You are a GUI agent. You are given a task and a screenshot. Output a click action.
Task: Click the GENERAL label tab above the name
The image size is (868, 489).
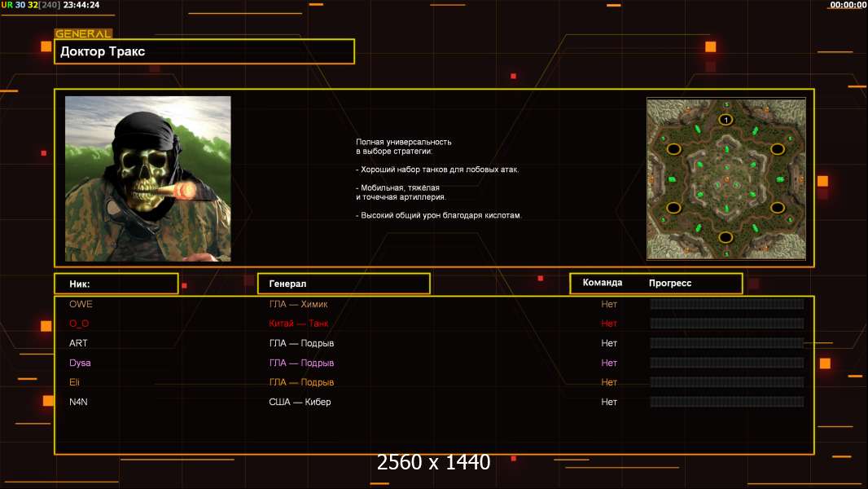pos(83,34)
